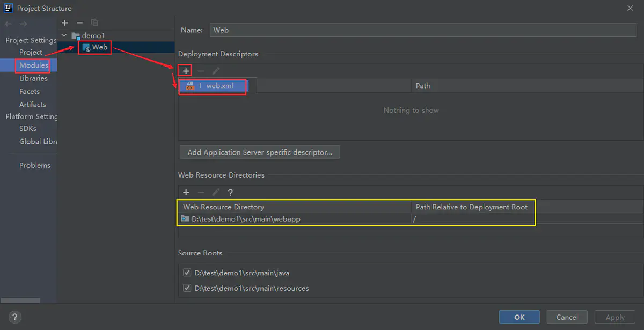Open dialog help at bottom-left question button
Screen dimensions: 644x330
click(15, 317)
